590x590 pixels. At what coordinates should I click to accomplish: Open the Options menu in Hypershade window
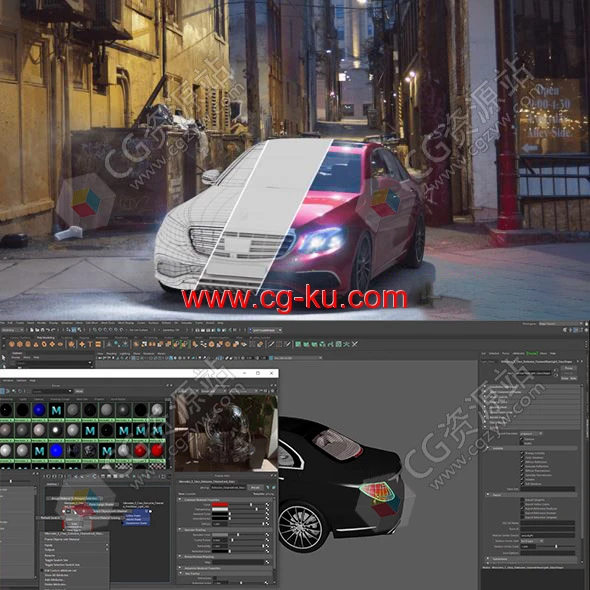tap(21, 380)
